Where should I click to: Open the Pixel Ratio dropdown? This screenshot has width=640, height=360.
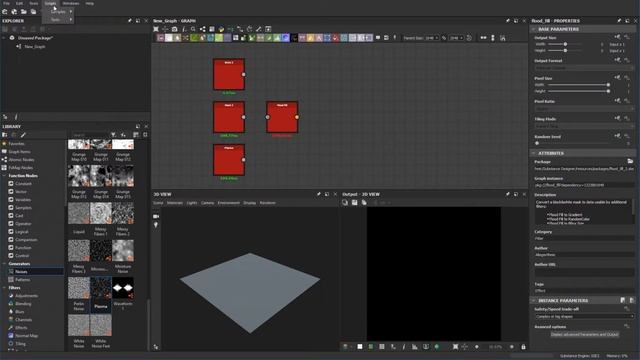point(584,109)
